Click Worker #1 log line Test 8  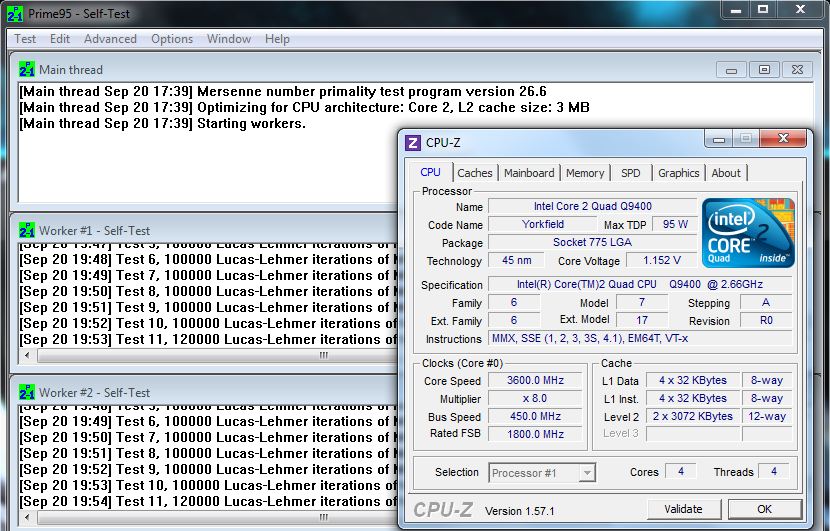[x=208, y=291]
